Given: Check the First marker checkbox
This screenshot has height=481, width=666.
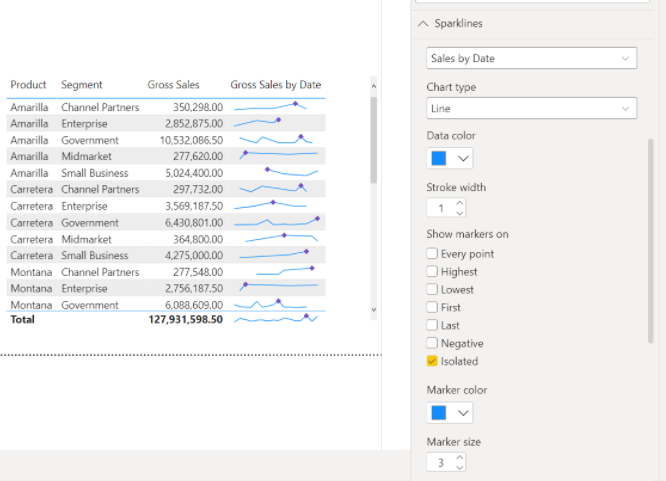Looking at the screenshot, I should pyautogui.click(x=432, y=307).
